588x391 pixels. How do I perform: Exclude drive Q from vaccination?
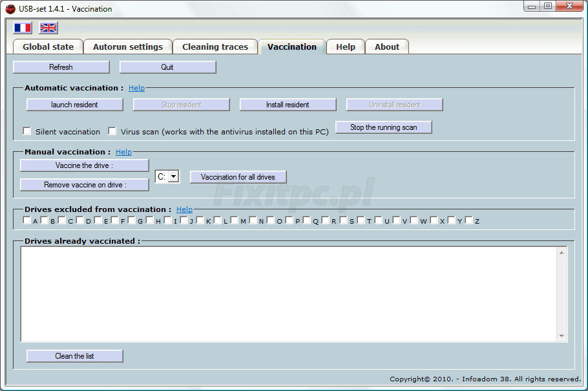(x=307, y=220)
